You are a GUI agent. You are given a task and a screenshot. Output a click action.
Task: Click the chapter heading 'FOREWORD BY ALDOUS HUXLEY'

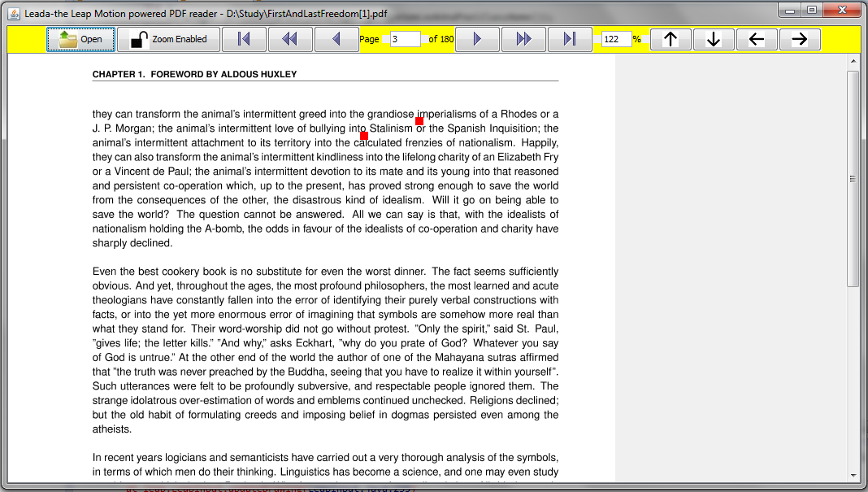[x=224, y=74]
